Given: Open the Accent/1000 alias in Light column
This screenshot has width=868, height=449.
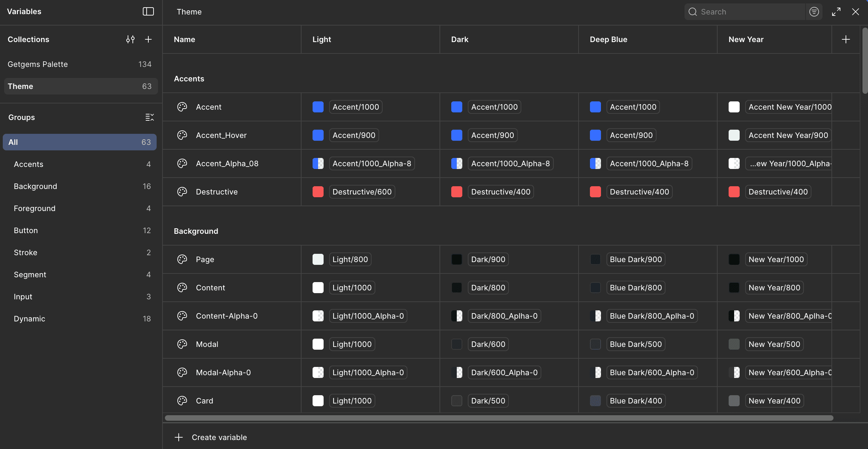Looking at the screenshot, I should (x=355, y=107).
